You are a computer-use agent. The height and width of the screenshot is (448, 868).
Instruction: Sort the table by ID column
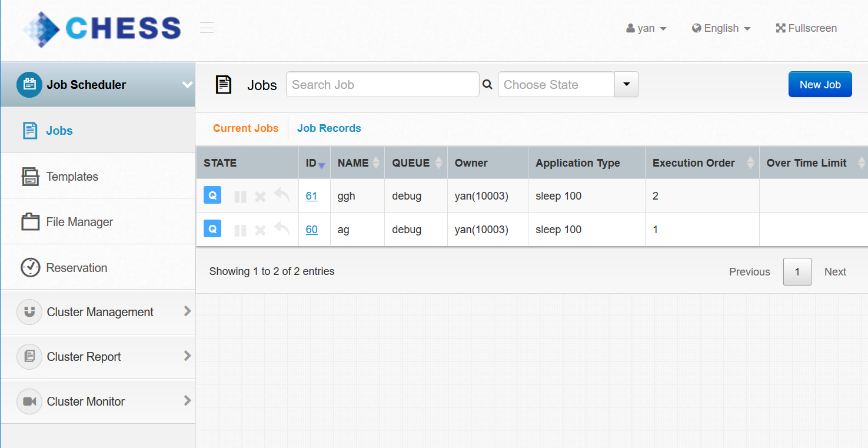coord(315,163)
